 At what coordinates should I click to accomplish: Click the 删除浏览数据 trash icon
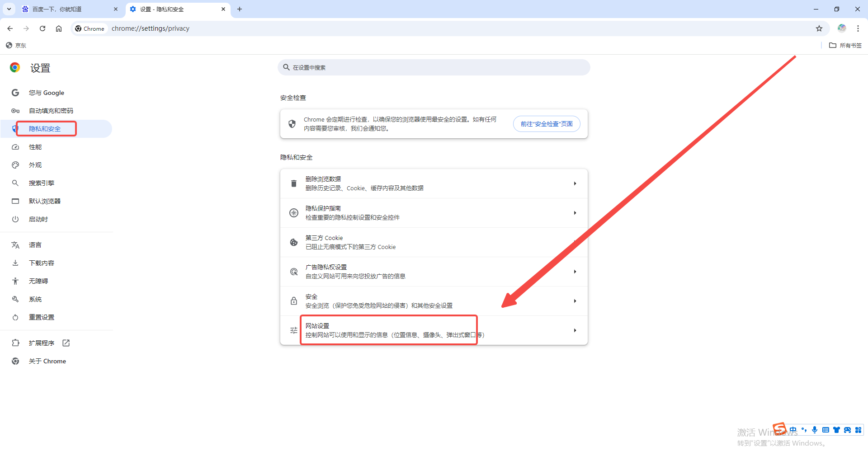pyautogui.click(x=293, y=183)
